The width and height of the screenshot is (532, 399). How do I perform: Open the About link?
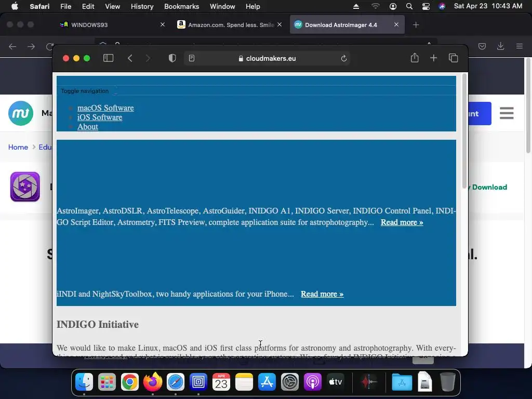[87, 127]
